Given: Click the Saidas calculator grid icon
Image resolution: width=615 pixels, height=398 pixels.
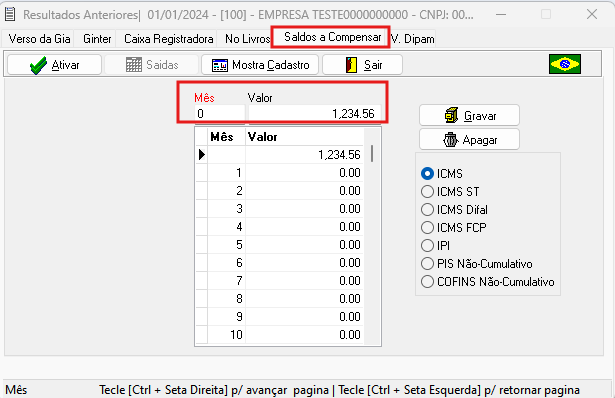Looking at the screenshot, I should click(134, 65).
